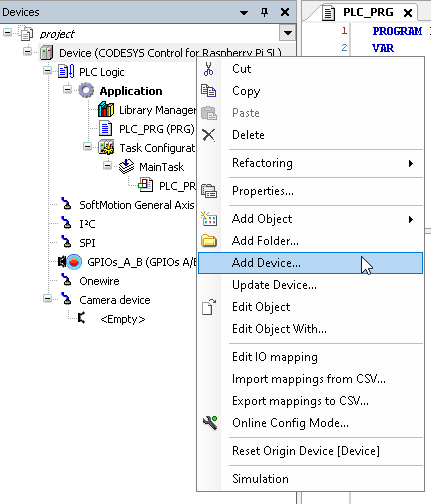Open the project dropdown arrow
Image resolution: width=431 pixels, height=504 pixels.
point(288,33)
